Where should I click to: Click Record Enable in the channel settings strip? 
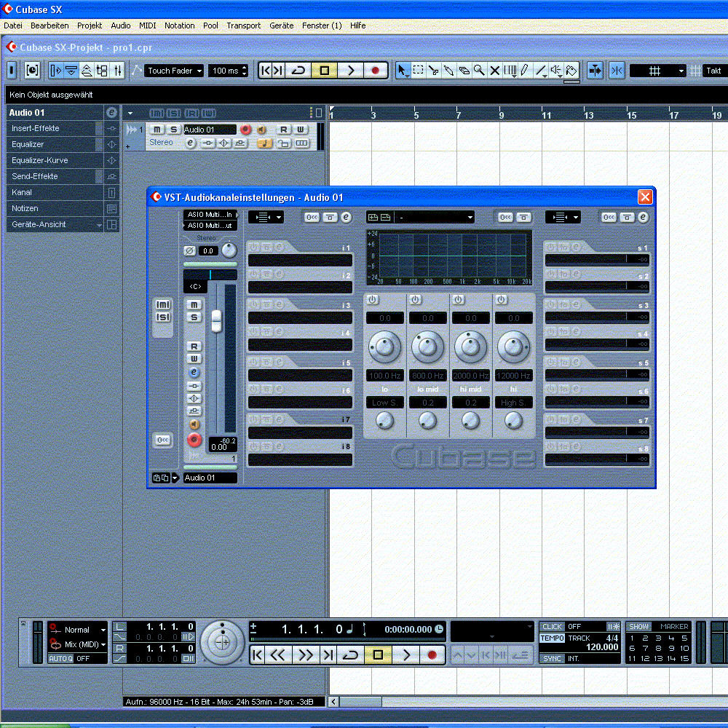(x=194, y=439)
